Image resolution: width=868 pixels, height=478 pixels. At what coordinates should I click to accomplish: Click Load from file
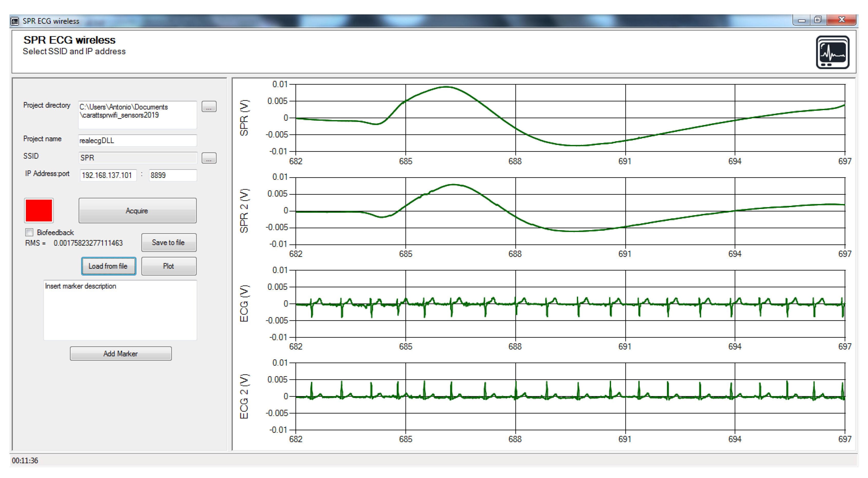[x=108, y=266]
